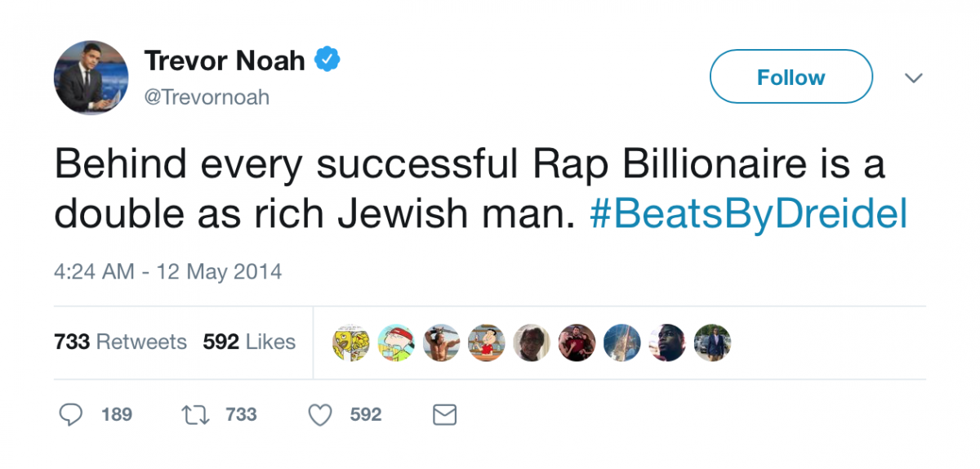View the 592 Likes list
This screenshot has width=980, height=469.
[x=249, y=342]
